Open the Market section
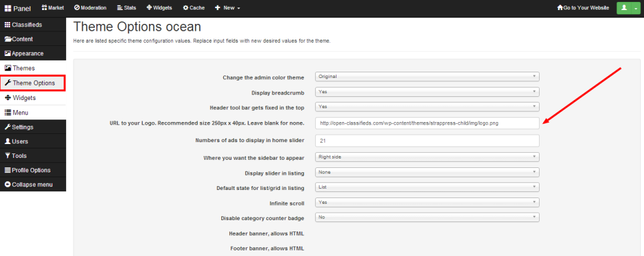This screenshot has width=644, height=256. tap(53, 8)
